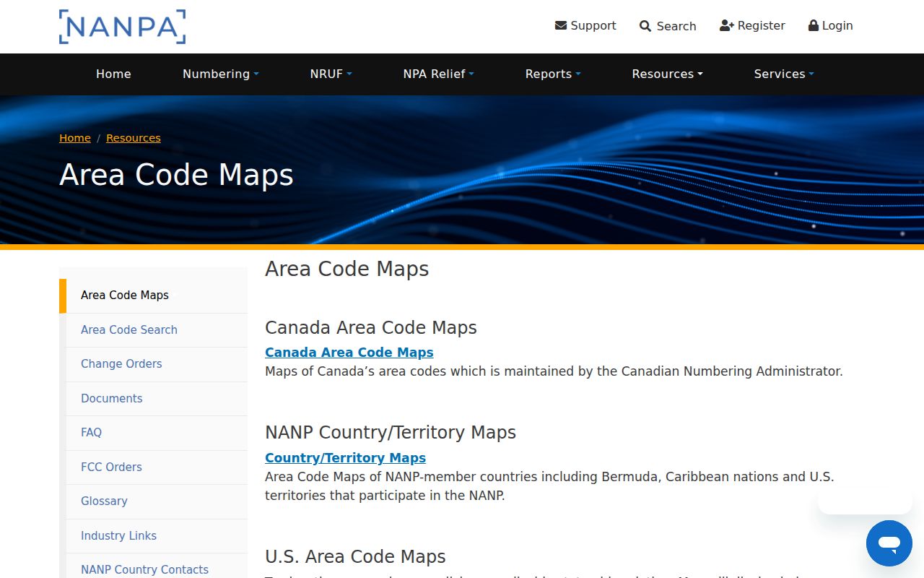Open FCC Orders in sidebar
The image size is (924, 578).
[157, 467]
